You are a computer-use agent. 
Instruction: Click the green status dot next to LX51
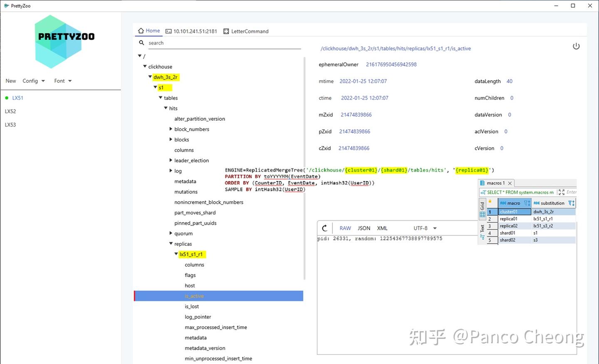coord(6,97)
